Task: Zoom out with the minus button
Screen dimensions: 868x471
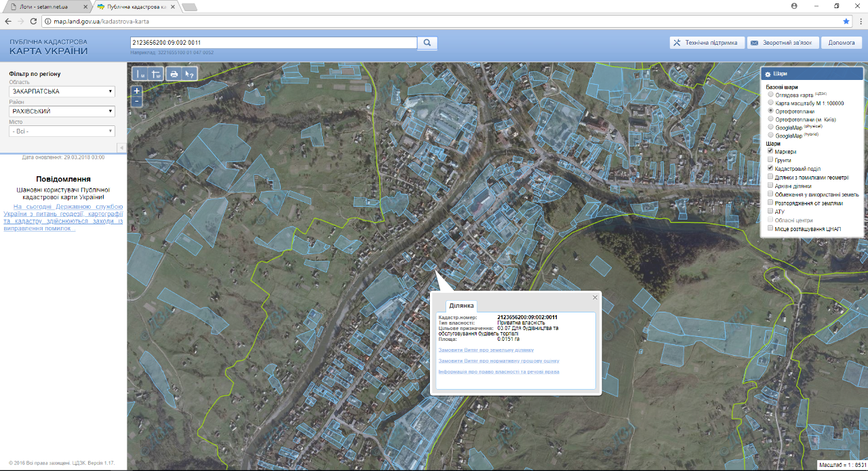Action: tap(137, 101)
